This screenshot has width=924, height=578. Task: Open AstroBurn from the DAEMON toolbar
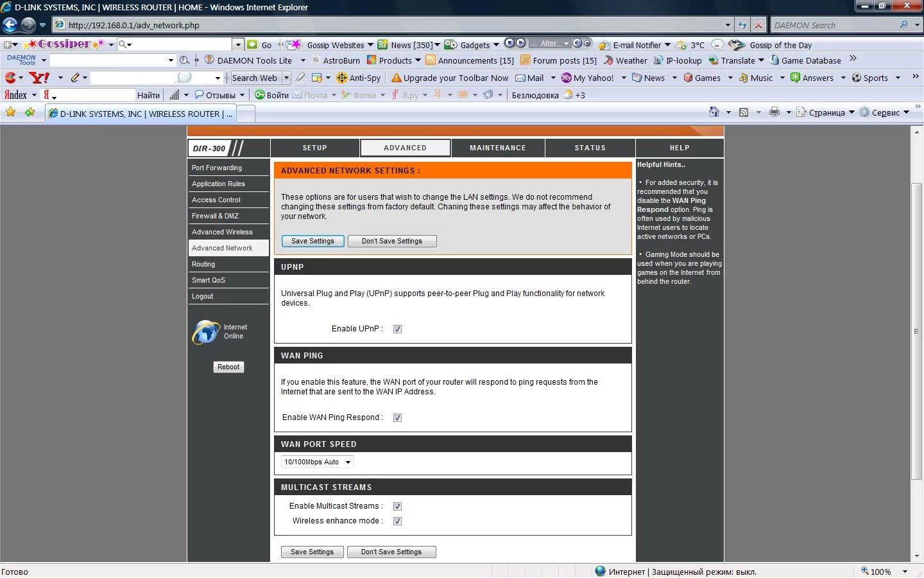(336, 60)
